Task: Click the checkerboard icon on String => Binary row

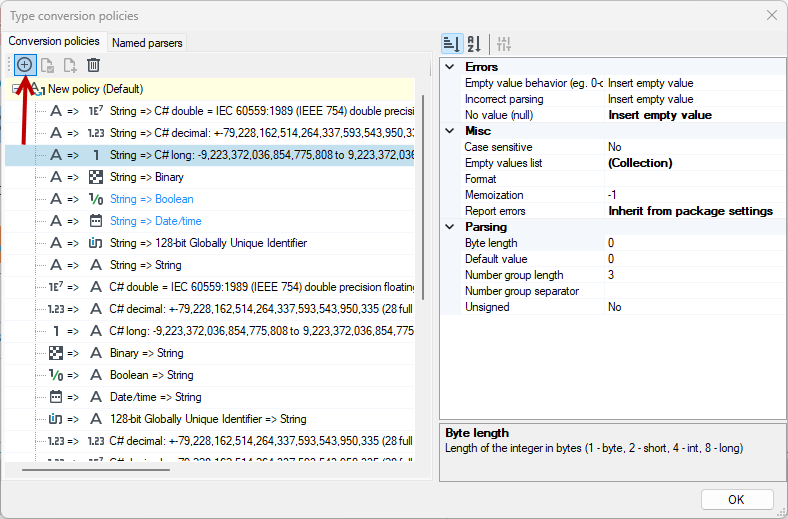Action: (x=95, y=177)
